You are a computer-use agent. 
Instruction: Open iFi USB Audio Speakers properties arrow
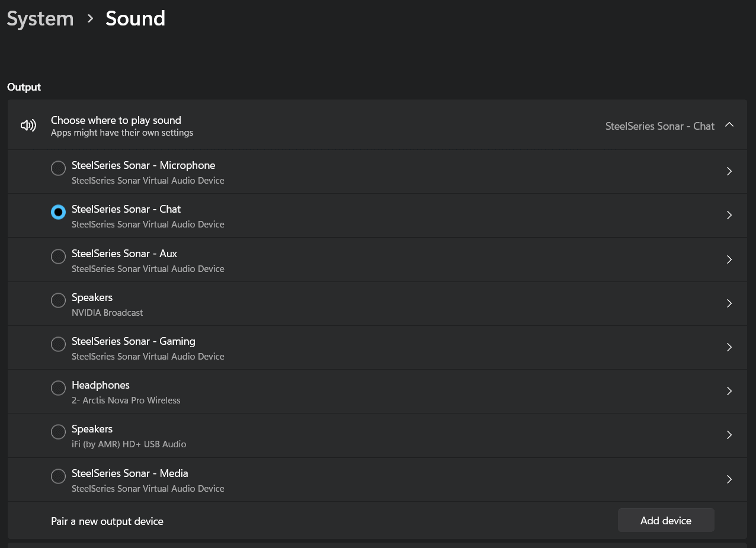click(x=729, y=435)
